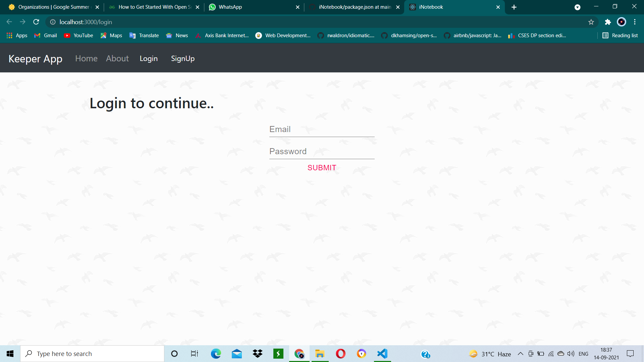
Task: Open the YouTube bookmark
Action: point(78,35)
